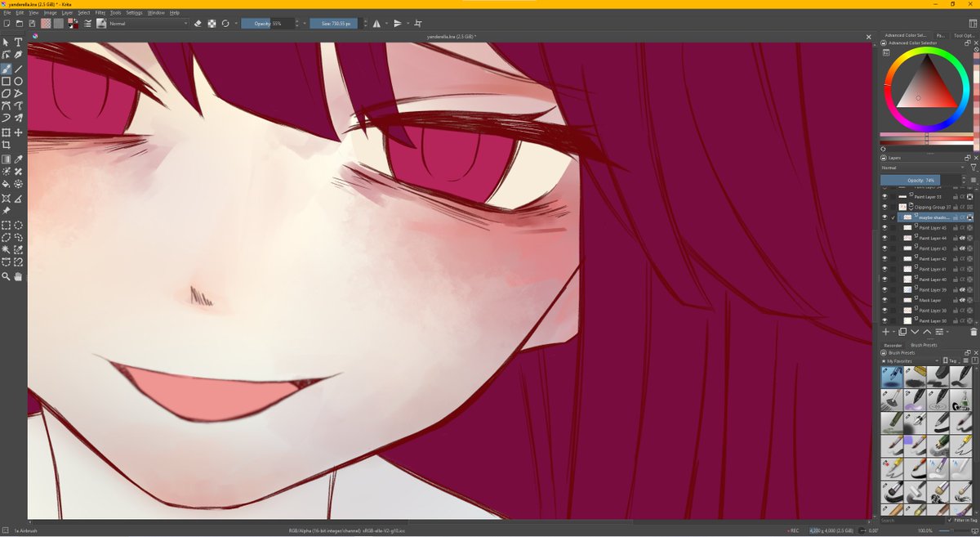Click the Open file folder icon
This screenshot has height=537, width=980.
point(19,24)
